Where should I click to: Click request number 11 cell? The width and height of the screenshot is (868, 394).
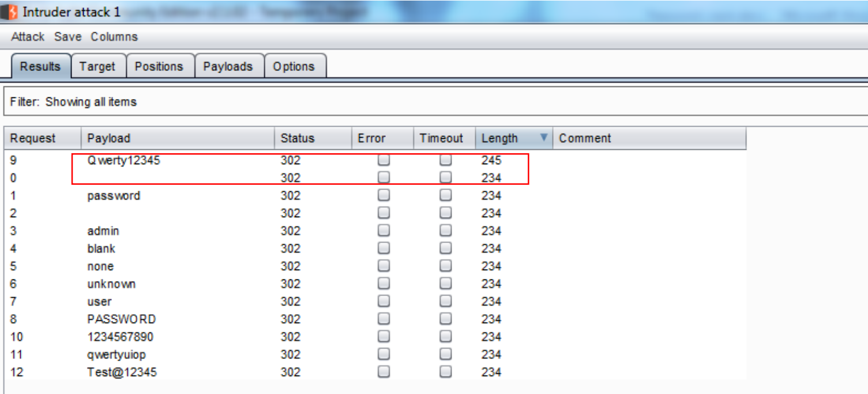[x=17, y=354]
